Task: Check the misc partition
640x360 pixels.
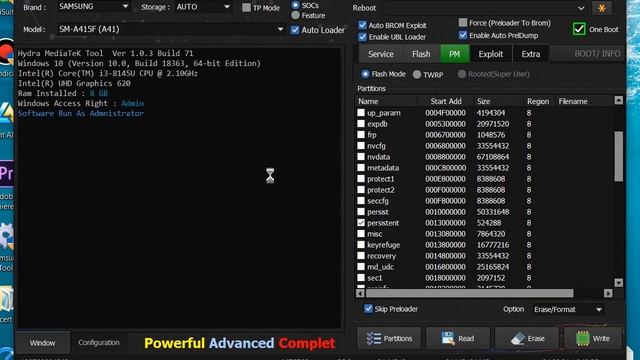Action: coord(361,234)
